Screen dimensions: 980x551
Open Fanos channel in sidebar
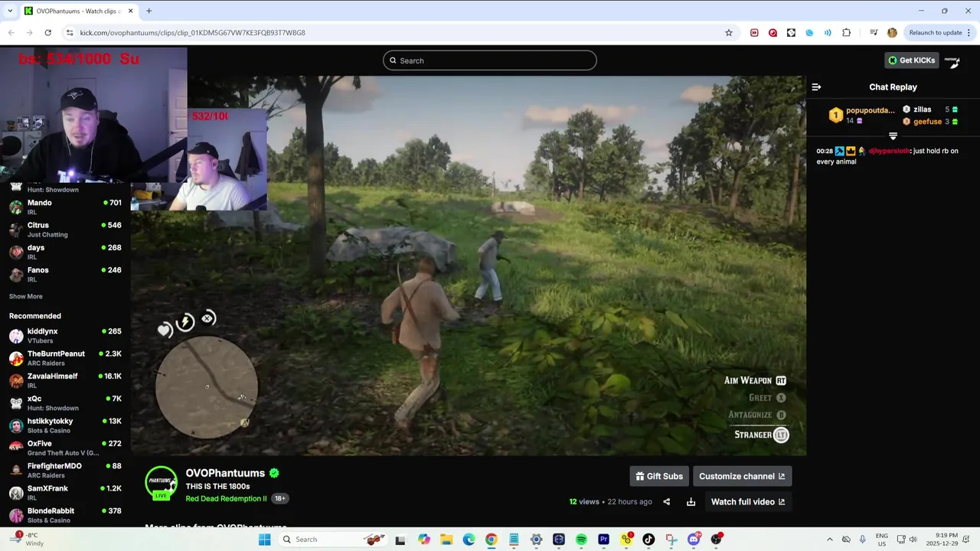click(65, 274)
